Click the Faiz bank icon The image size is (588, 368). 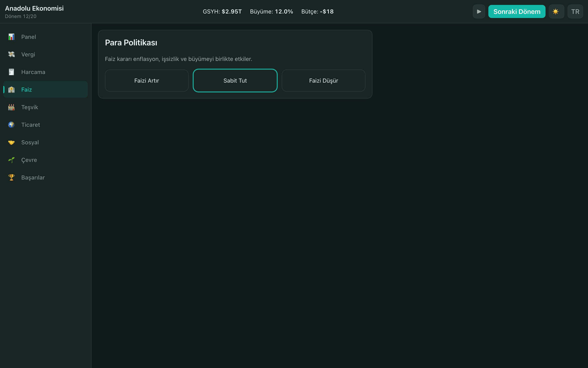[x=11, y=90]
